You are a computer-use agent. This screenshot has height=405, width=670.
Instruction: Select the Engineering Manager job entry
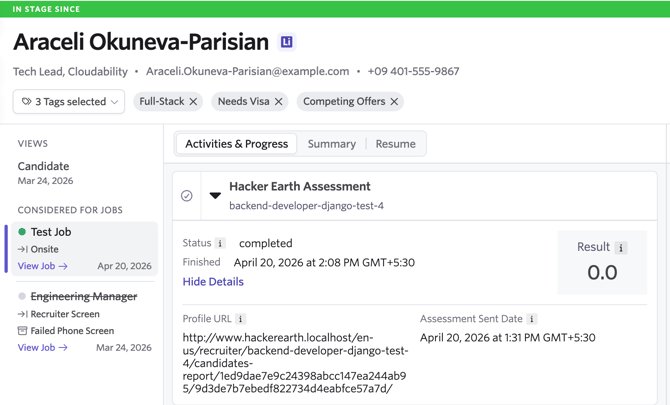(85, 321)
